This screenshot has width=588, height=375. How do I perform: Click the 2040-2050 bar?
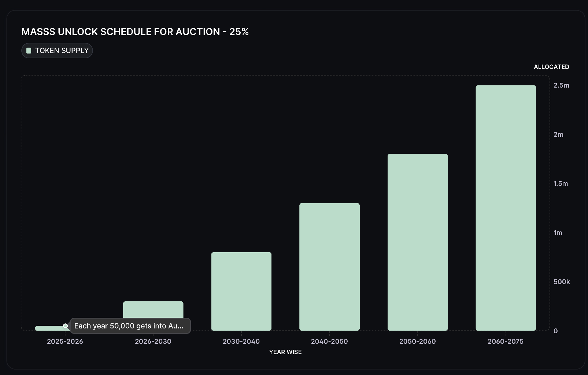(329, 266)
